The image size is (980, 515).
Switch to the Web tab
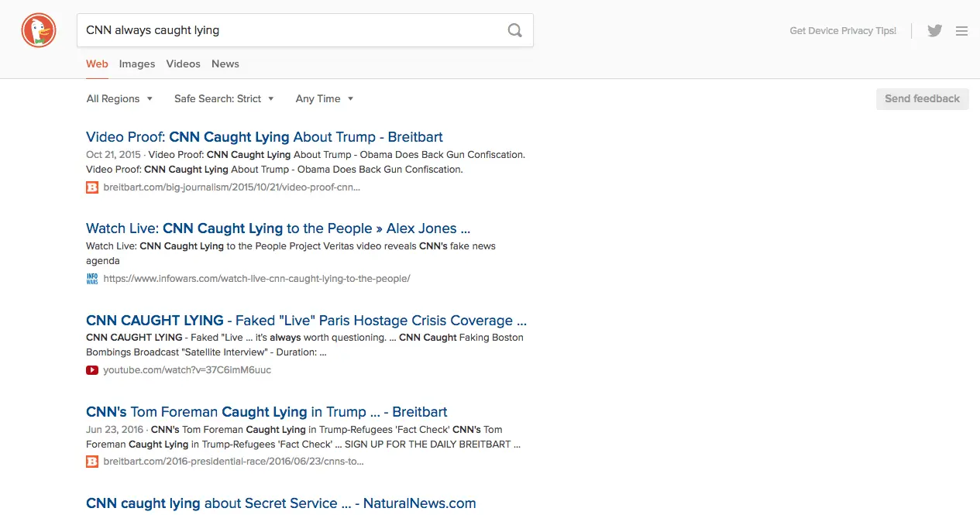(x=97, y=64)
